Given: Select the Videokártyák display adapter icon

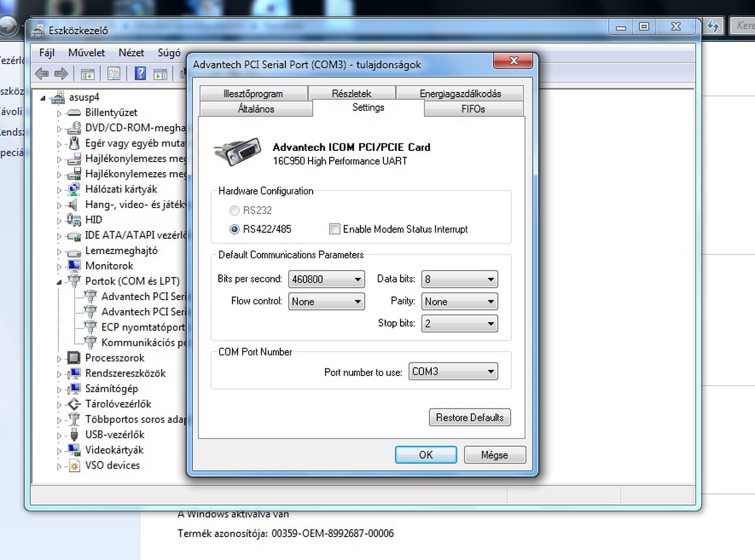Looking at the screenshot, I should 74,450.
